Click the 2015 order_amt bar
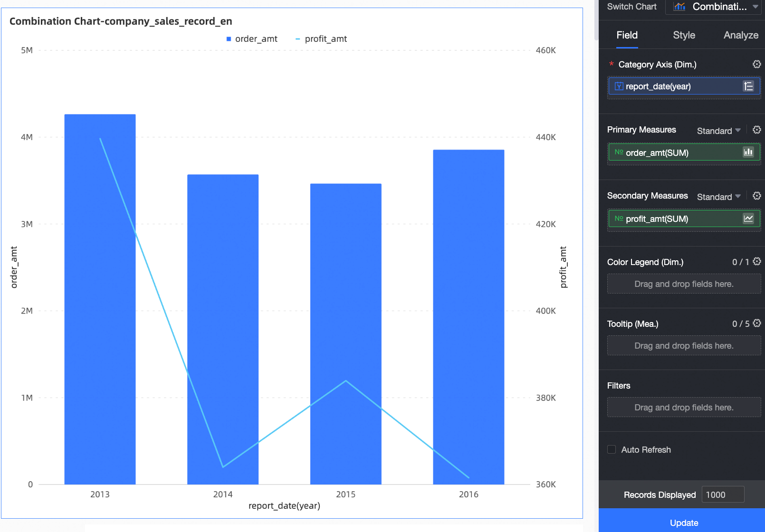Screen dimensions: 765x532 [x=346, y=334]
